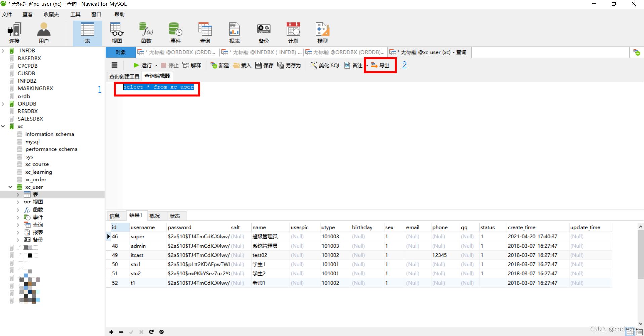Open the 事件 (Events) panel icon
Viewport: 644px width, 336px height.
click(175, 32)
